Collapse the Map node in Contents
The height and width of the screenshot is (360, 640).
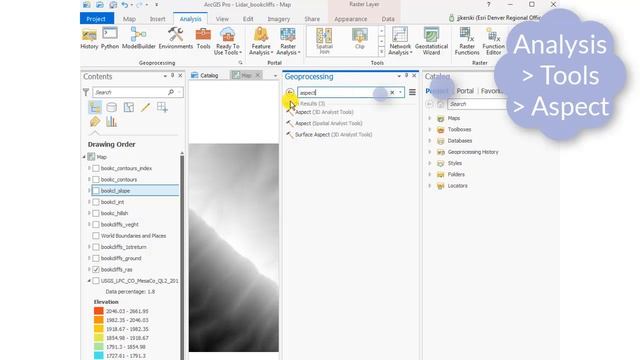[x=84, y=157]
